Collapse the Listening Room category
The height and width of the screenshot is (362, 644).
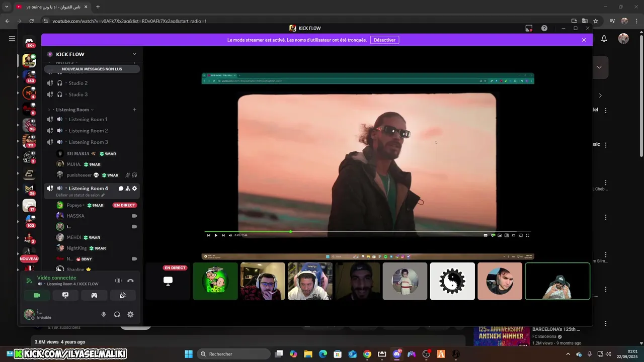72,110
